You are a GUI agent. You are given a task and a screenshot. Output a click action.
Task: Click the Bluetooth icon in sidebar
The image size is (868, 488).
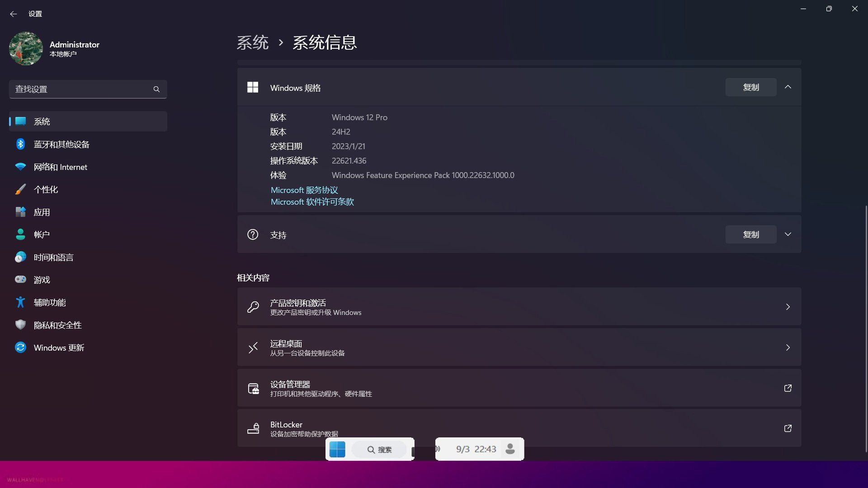tap(20, 144)
